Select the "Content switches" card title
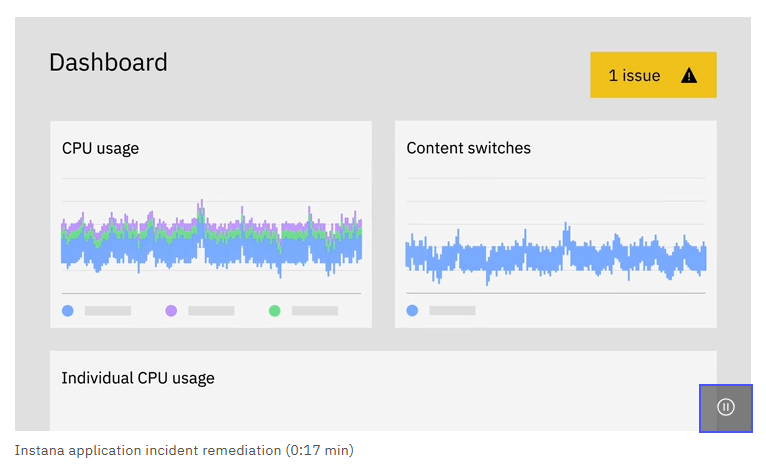Screen dimensions: 766x470 [468, 148]
